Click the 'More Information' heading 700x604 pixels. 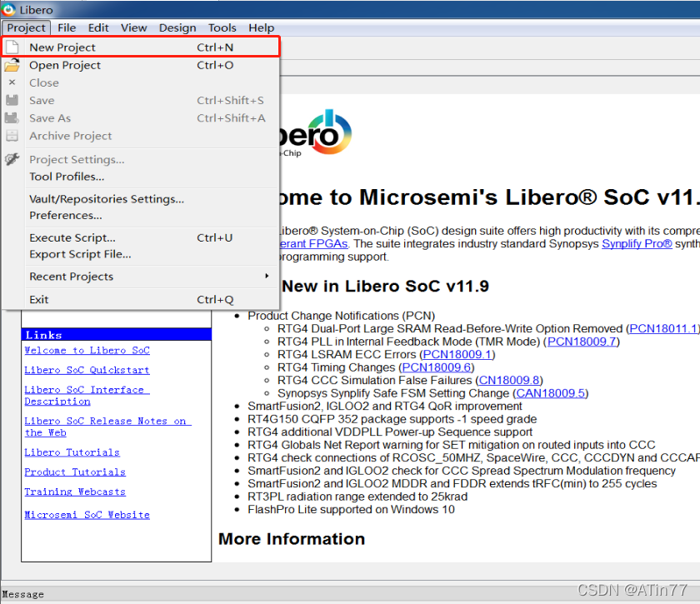pos(292,539)
